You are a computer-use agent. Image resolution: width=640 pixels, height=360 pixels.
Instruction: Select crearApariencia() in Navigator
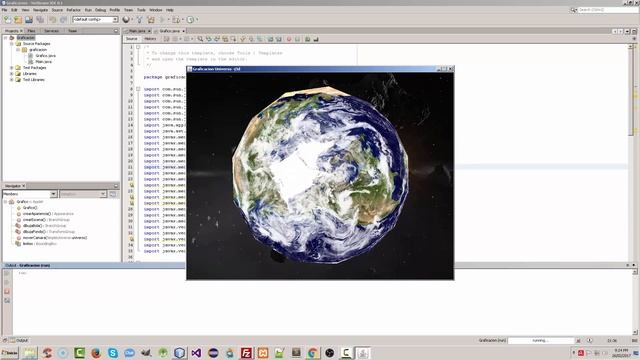(37, 213)
